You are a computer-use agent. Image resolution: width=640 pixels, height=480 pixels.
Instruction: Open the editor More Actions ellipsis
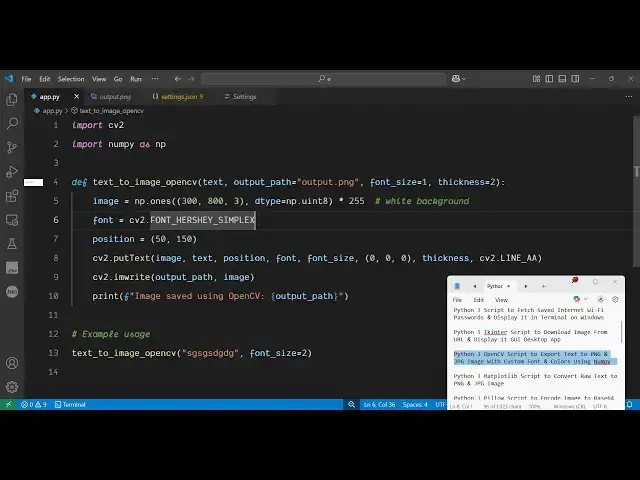pos(629,97)
